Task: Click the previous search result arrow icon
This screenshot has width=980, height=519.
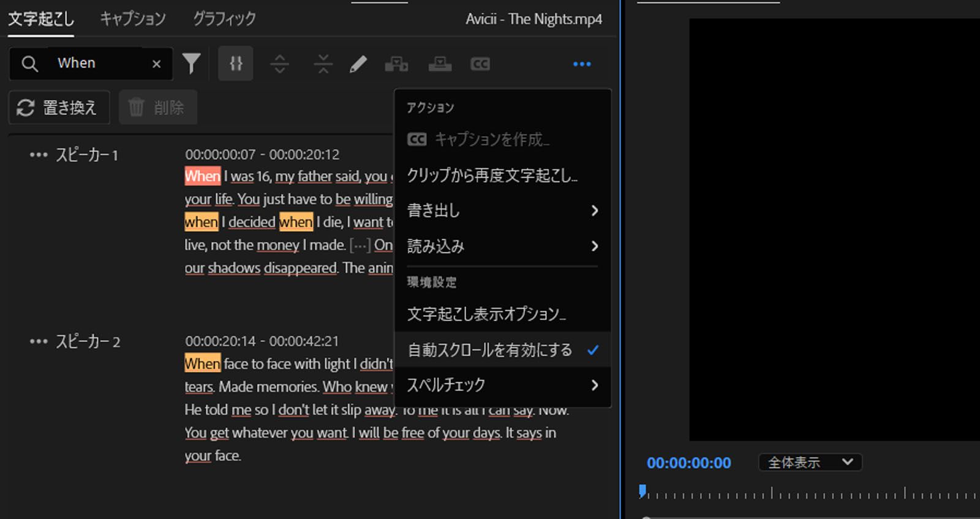Action: [280, 64]
